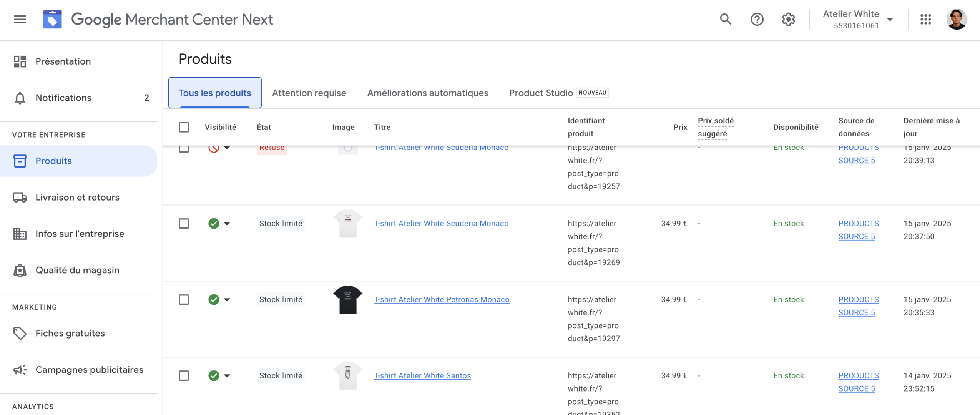Viewport: 980px width, 415px height.
Task: Click the Fiches gratuites tag icon
Action: [20, 333]
